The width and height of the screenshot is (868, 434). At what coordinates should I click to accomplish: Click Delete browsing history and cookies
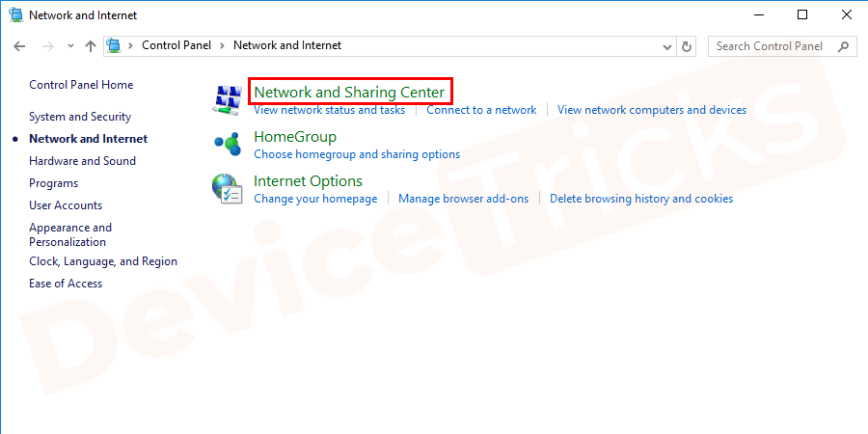coord(641,199)
